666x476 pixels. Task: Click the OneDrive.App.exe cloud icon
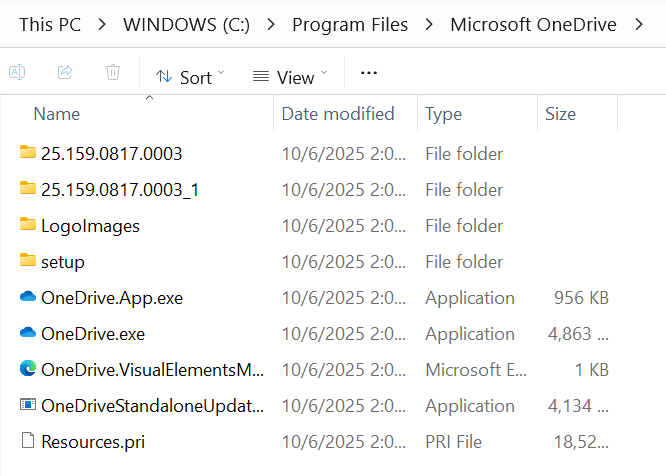pyautogui.click(x=27, y=298)
